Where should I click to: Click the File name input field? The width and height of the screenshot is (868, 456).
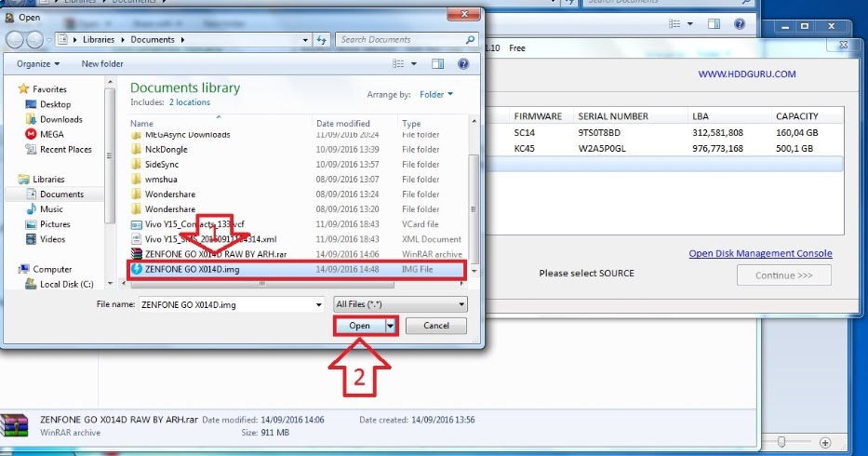[226, 304]
